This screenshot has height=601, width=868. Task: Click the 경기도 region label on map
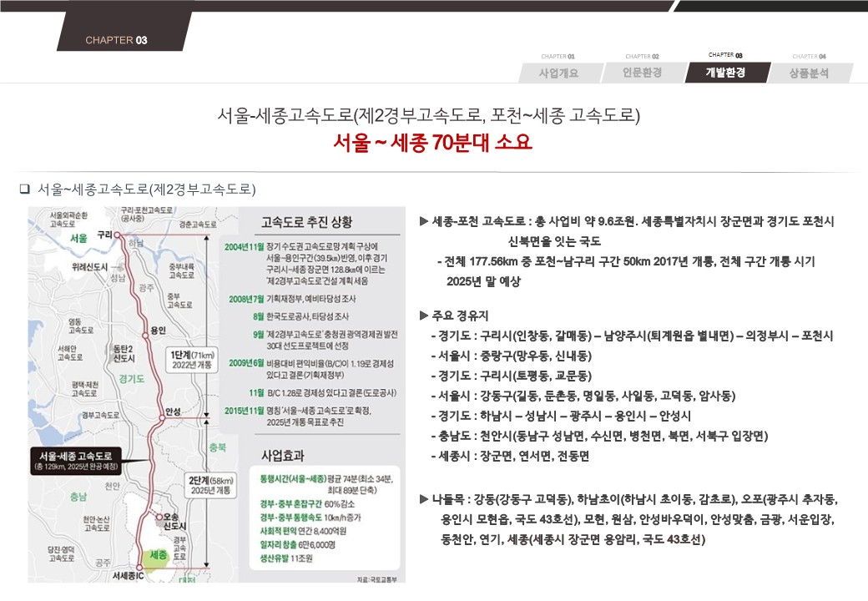click(x=132, y=378)
